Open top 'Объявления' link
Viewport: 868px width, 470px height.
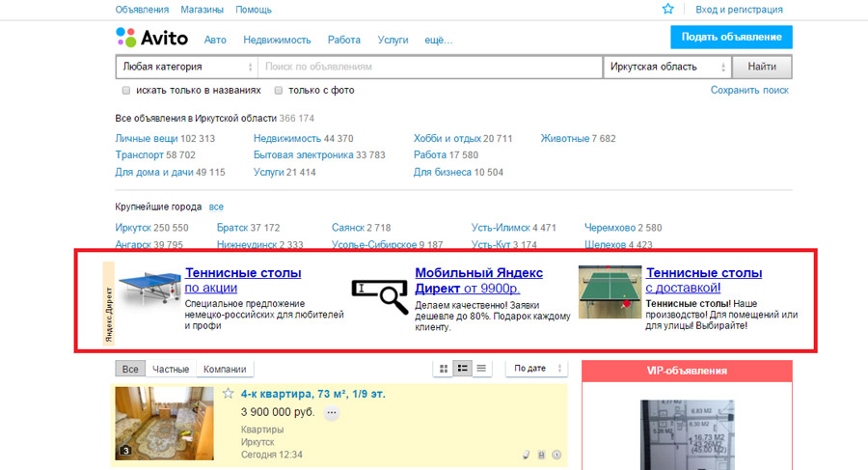click(142, 10)
